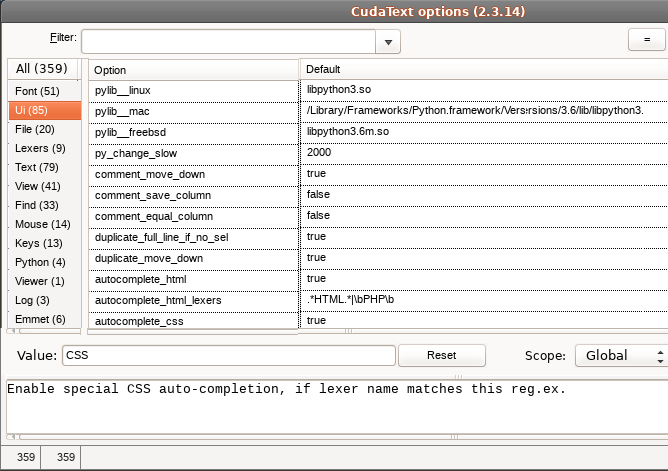Click the '=' button at top right

(x=647, y=39)
